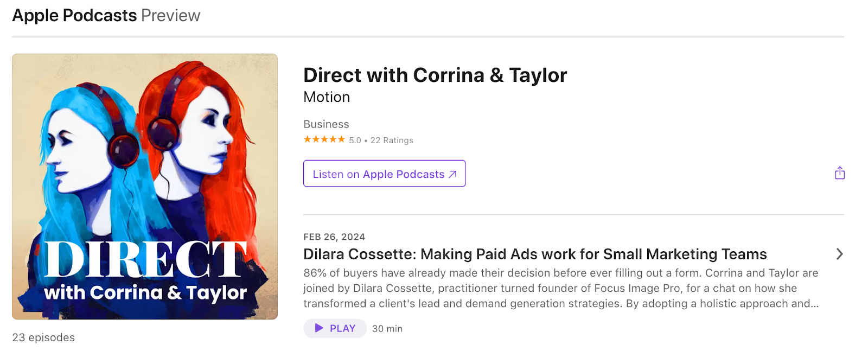Click the 23 episodes text

(x=43, y=337)
